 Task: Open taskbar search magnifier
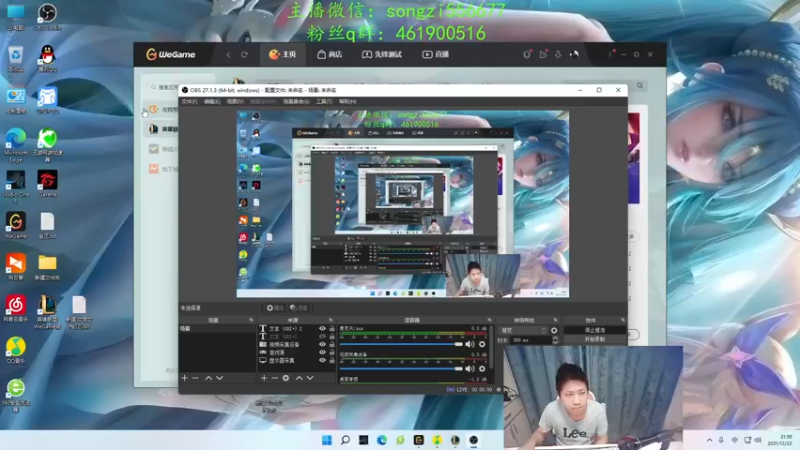[345, 440]
